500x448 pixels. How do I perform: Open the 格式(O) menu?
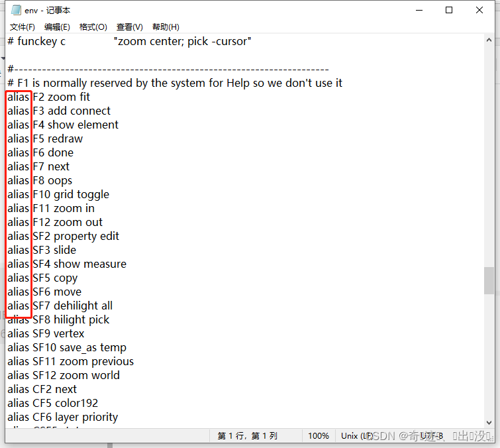[x=93, y=27]
